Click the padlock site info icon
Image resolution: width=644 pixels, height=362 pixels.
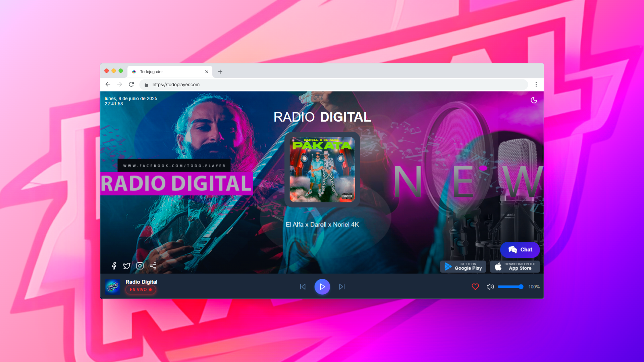146,85
